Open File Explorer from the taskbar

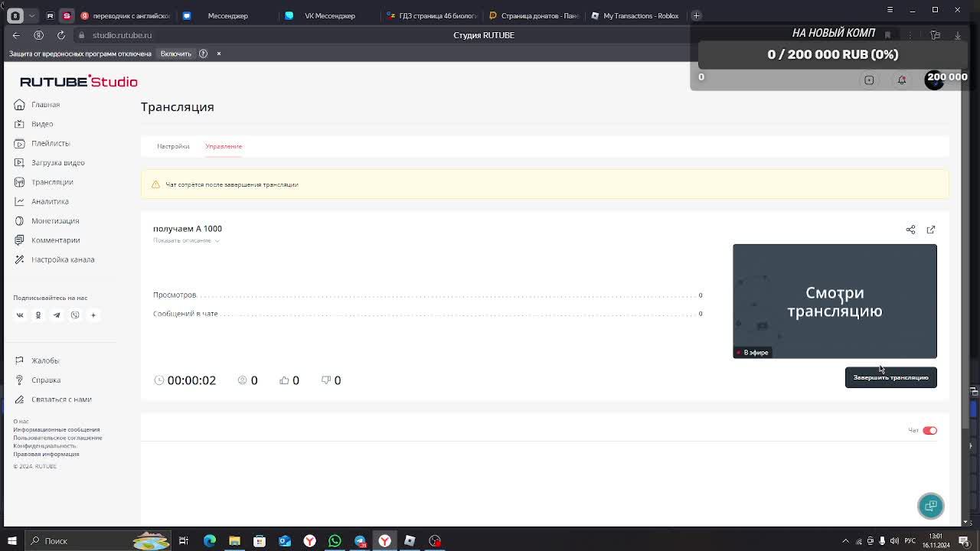click(234, 541)
